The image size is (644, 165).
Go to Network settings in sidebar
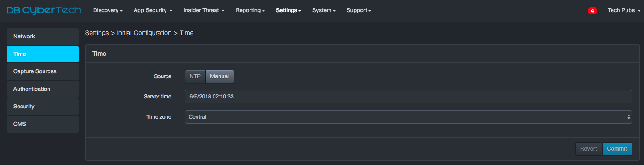43,36
